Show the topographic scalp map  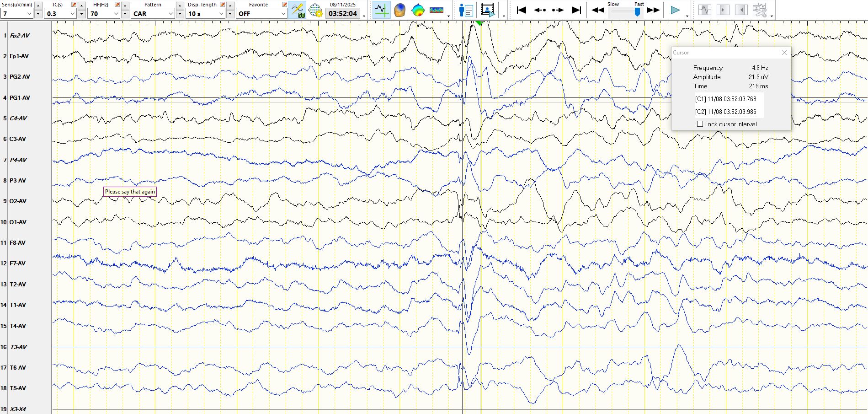pyautogui.click(x=418, y=10)
